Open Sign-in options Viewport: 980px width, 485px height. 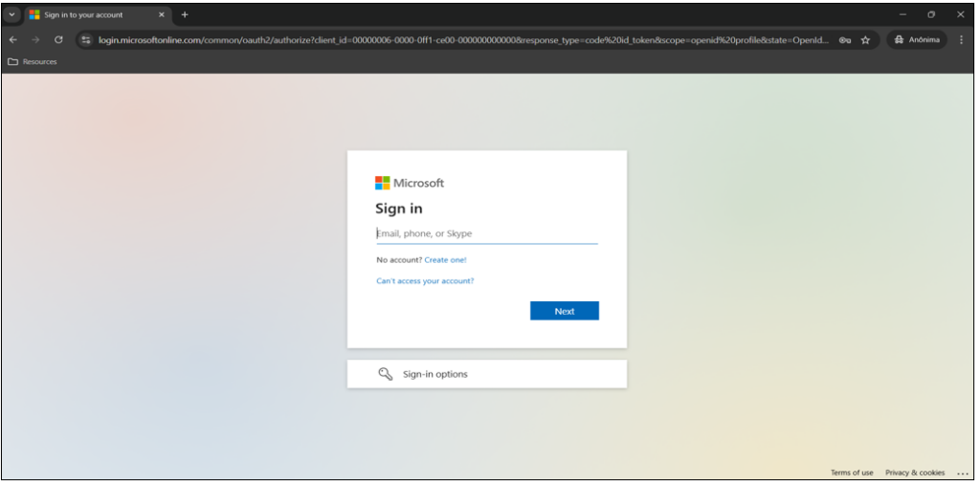pyautogui.click(x=487, y=374)
